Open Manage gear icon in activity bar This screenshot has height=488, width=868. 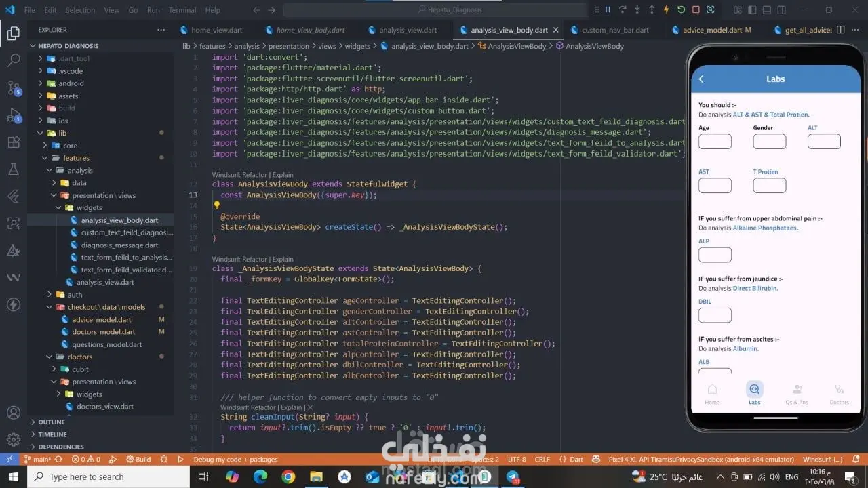pyautogui.click(x=14, y=439)
